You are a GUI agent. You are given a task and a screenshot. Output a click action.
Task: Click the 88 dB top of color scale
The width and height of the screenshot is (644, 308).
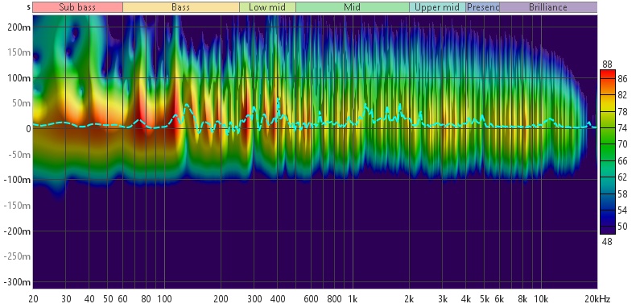(x=608, y=65)
